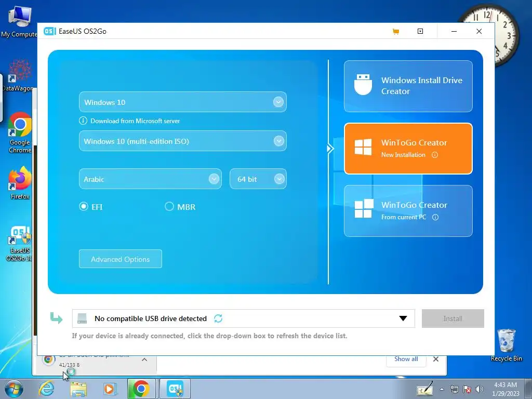Click the Windows logo on WinToGo Creator New Installation

(363, 147)
